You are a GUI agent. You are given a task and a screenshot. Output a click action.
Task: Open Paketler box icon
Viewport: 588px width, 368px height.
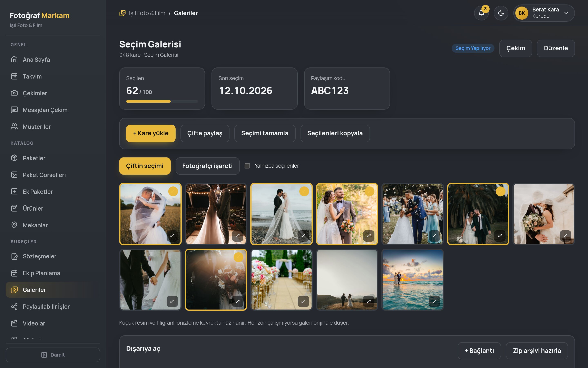[14, 158]
